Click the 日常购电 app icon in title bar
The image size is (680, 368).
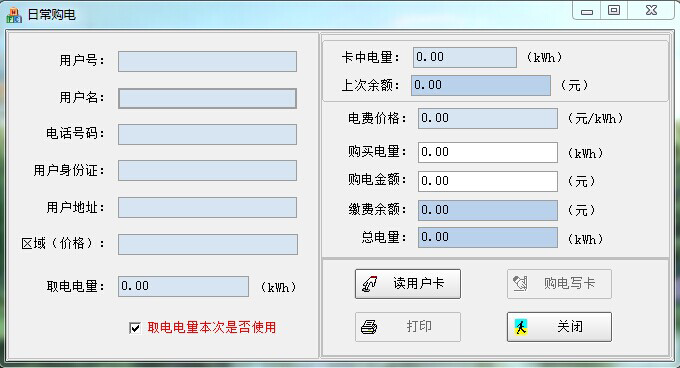pos(14,15)
